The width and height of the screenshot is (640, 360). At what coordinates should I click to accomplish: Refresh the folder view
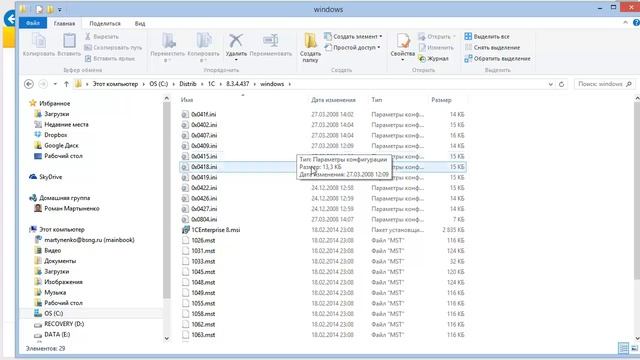tap(561, 84)
